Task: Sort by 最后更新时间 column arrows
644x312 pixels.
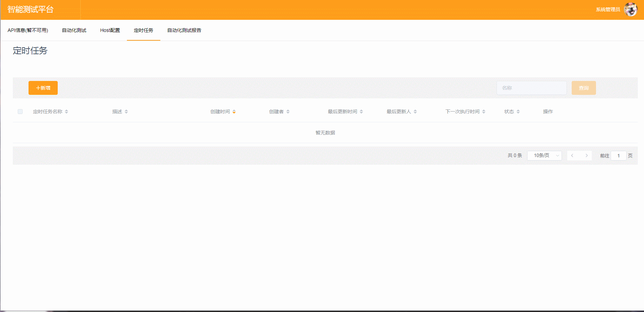Action: tap(361, 112)
